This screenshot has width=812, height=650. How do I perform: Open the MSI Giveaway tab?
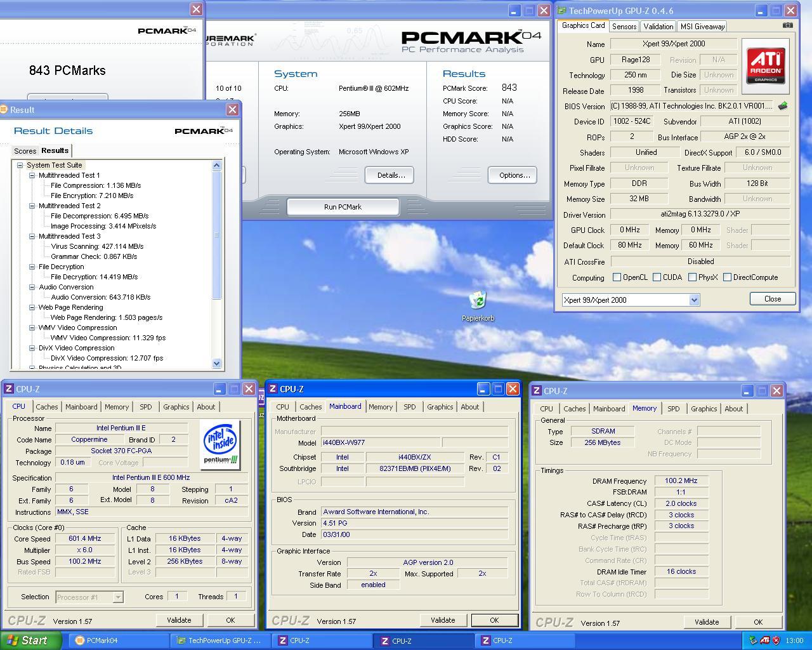click(x=702, y=27)
